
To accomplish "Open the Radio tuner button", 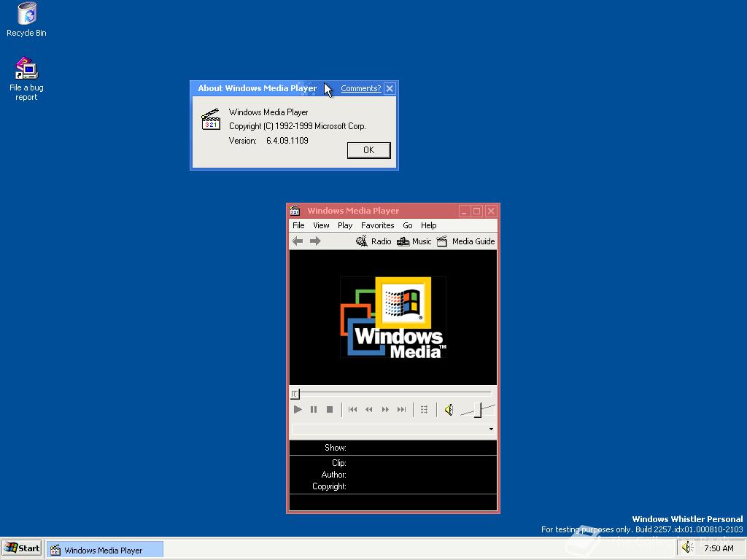I will click(374, 241).
